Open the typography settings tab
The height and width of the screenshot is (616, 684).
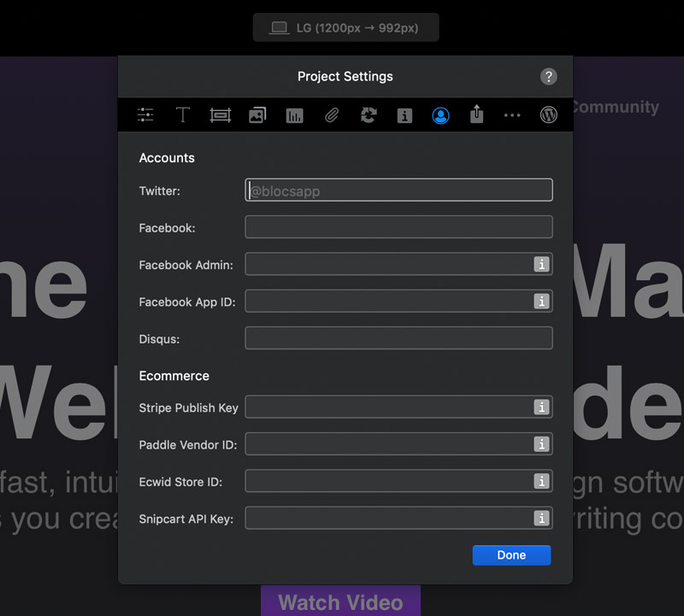[183, 115]
